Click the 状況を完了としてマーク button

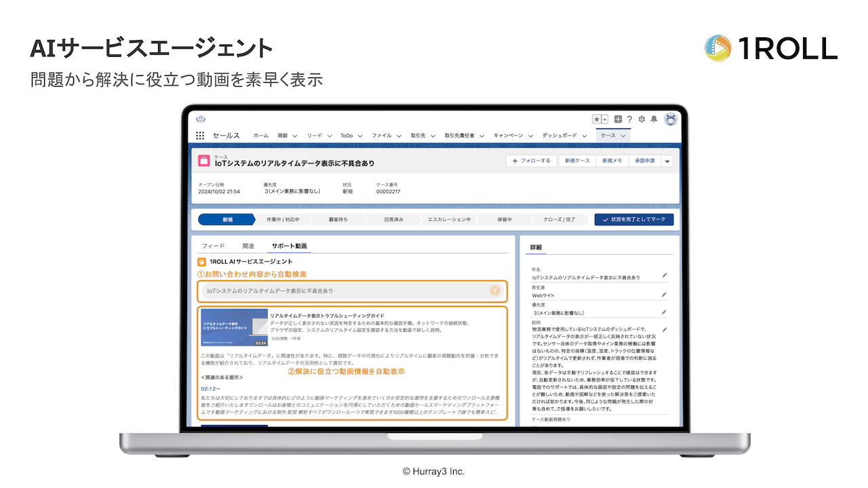tap(634, 220)
